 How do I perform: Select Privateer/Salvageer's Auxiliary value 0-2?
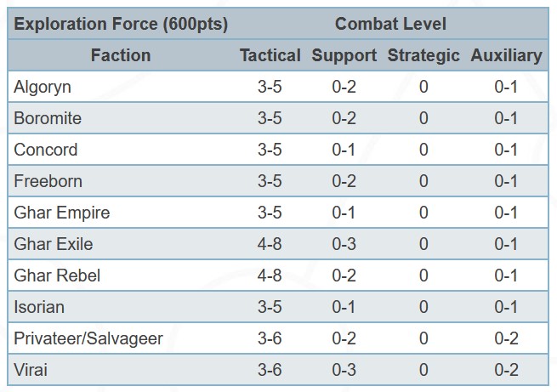pyautogui.click(x=505, y=338)
